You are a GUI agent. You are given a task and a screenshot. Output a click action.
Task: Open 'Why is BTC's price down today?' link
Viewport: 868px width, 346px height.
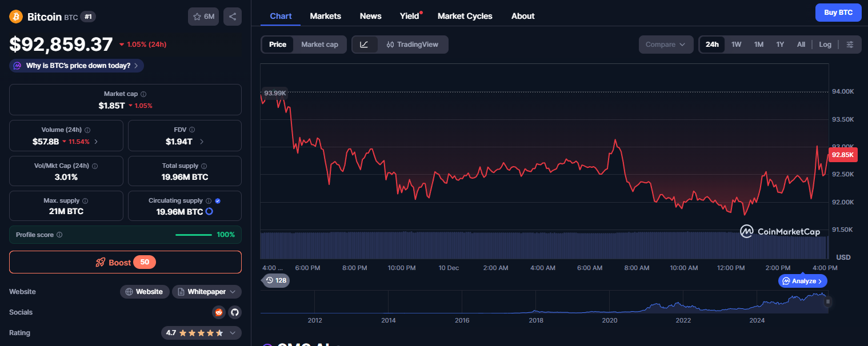(x=76, y=65)
